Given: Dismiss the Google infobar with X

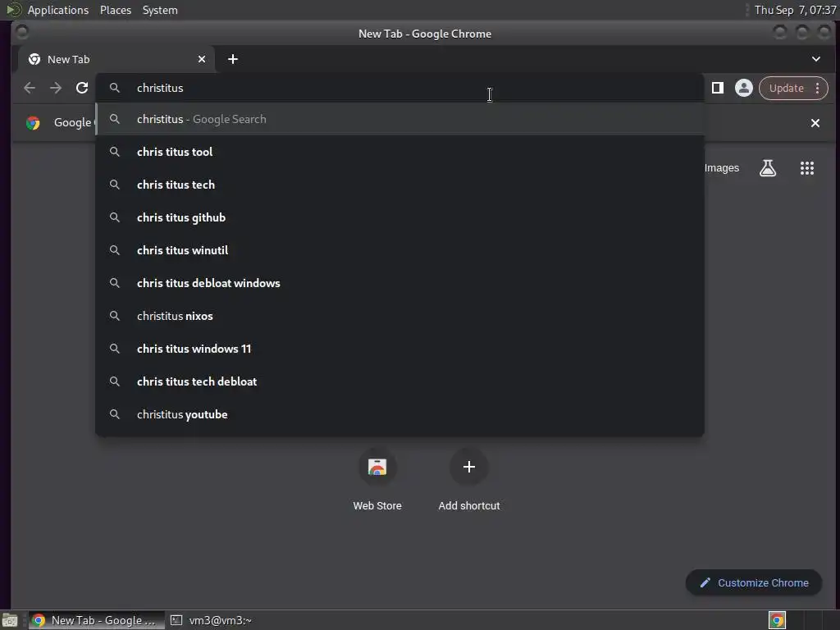Looking at the screenshot, I should coord(815,123).
